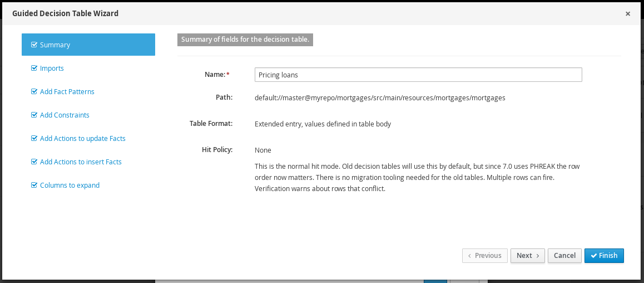The height and width of the screenshot is (283, 644).
Task: Open the Columns to expand step
Action: click(70, 186)
